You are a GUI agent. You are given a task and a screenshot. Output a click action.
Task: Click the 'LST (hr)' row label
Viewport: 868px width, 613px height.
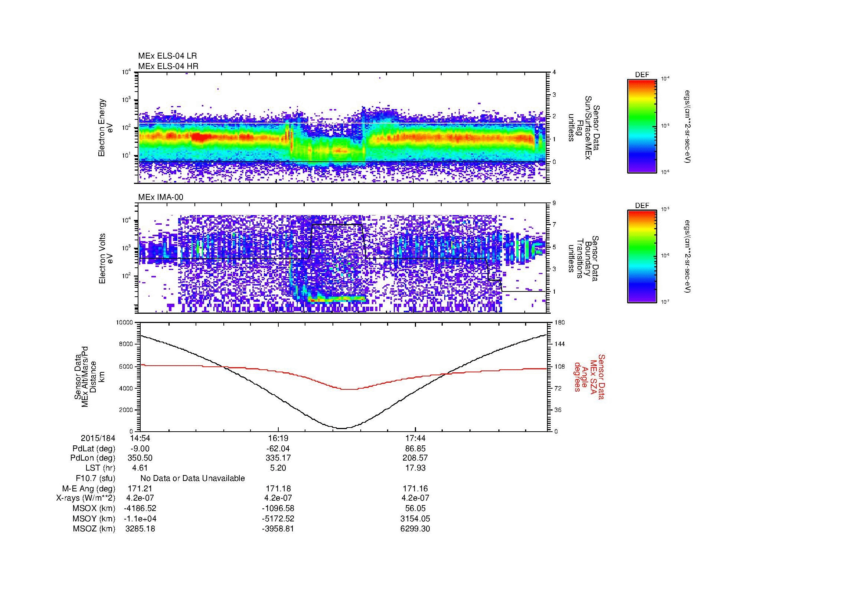pos(100,468)
